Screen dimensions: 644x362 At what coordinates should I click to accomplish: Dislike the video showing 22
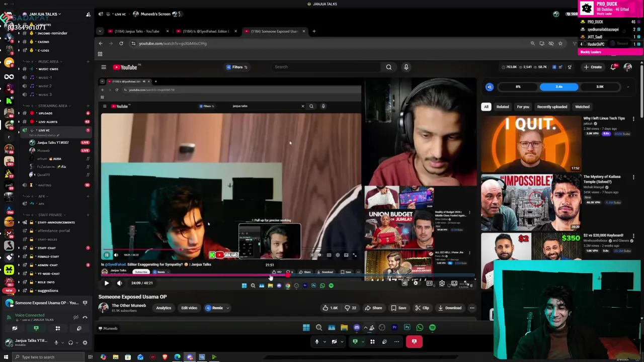click(x=350, y=308)
